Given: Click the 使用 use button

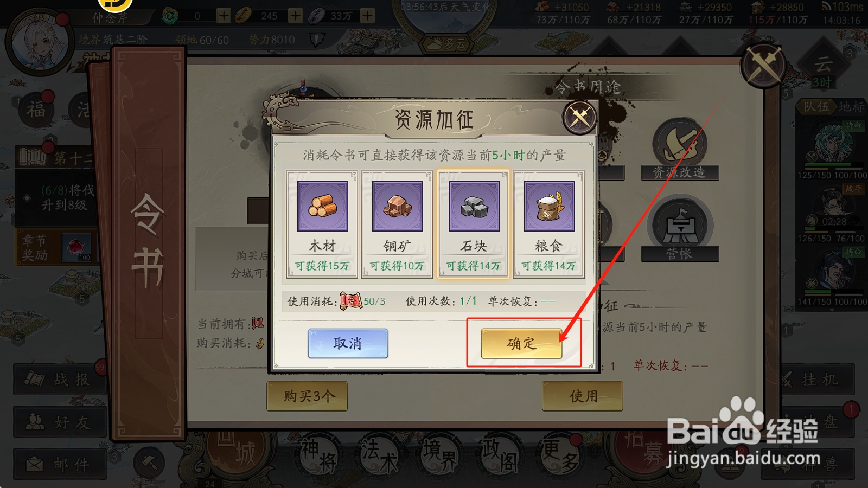Looking at the screenshot, I should (583, 396).
